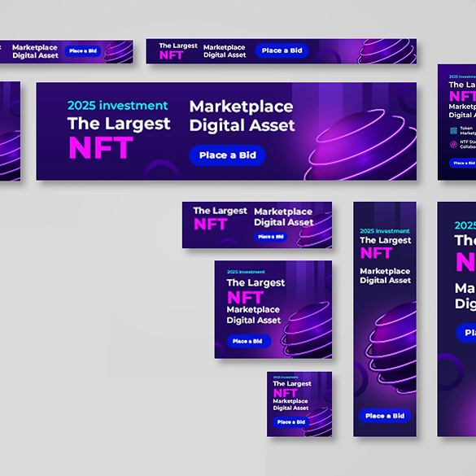This screenshot has width=476, height=476.
Task: Click Place a Bid in smallest square banner
Action: [290, 422]
